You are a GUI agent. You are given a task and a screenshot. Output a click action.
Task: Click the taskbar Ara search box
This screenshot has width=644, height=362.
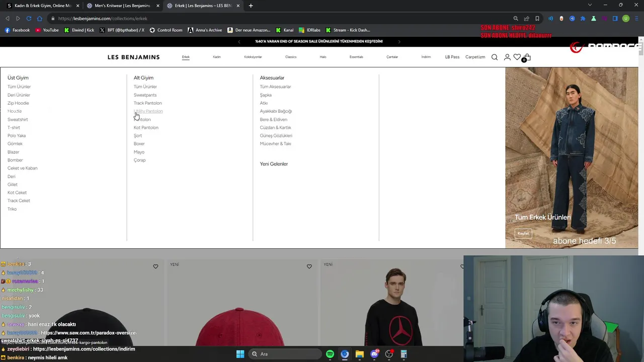(285, 354)
